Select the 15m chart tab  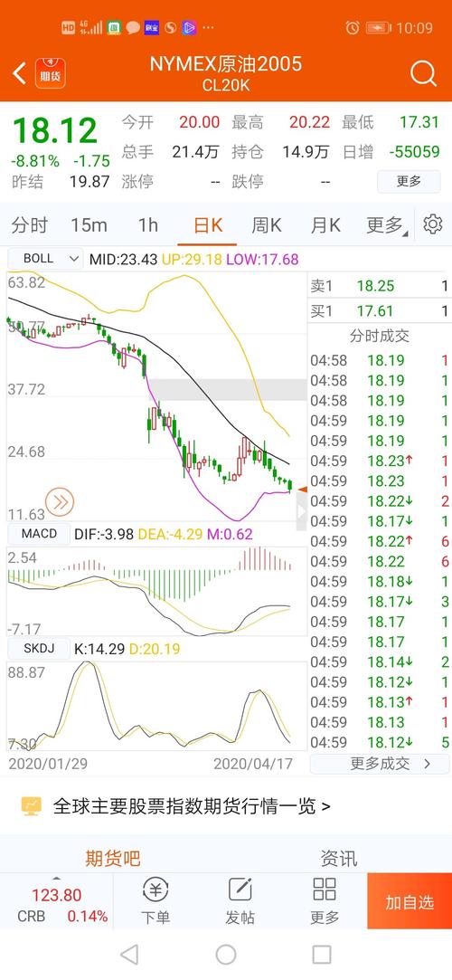coord(89,225)
